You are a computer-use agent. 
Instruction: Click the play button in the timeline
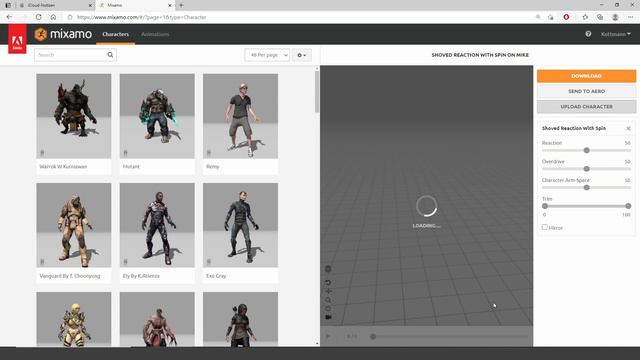pyautogui.click(x=328, y=336)
